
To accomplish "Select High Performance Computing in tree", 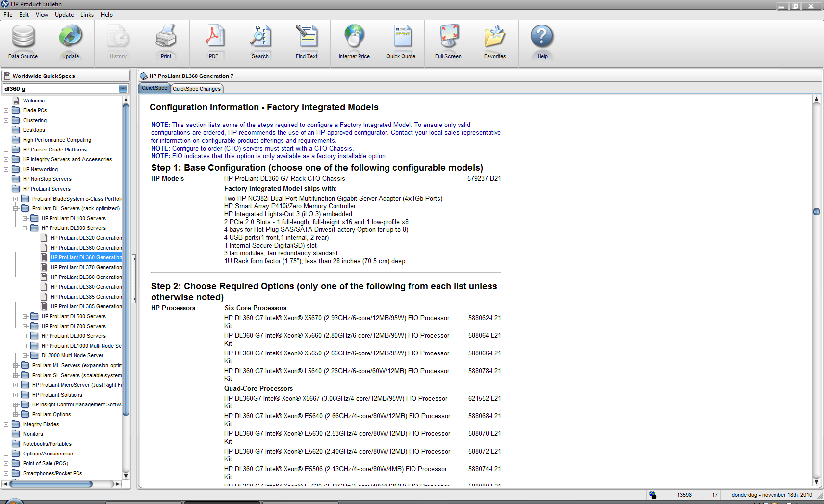I will [x=57, y=140].
